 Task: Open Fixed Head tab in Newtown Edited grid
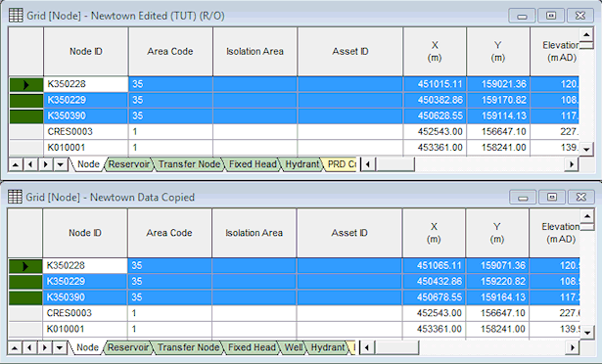pyautogui.click(x=253, y=164)
